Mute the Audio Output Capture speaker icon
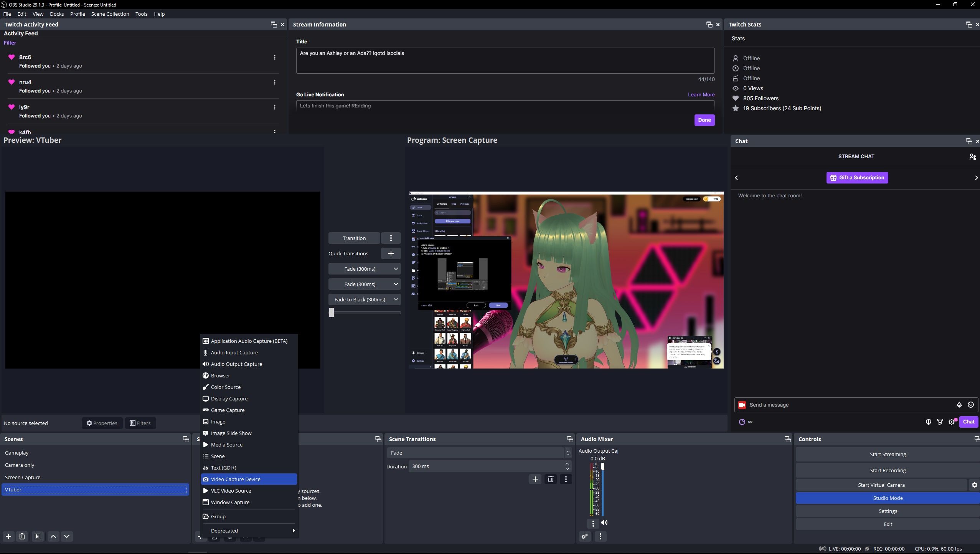This screenshot has height=554, width=980. (604, 523)
